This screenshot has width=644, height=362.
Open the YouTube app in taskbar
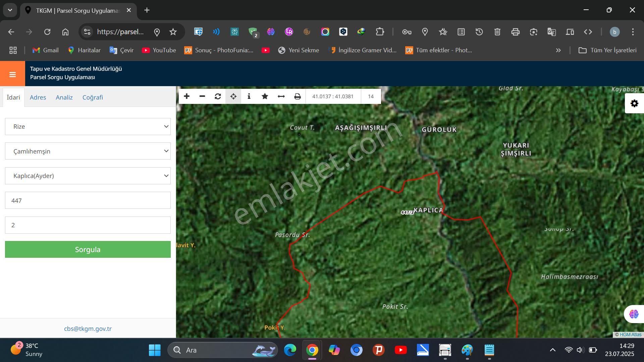[x=400, y=350]
